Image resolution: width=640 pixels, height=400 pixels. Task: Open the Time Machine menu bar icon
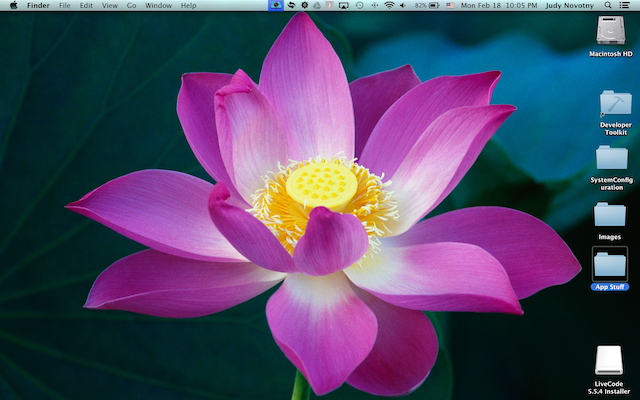pyautogui.click(x=359, y=5)
